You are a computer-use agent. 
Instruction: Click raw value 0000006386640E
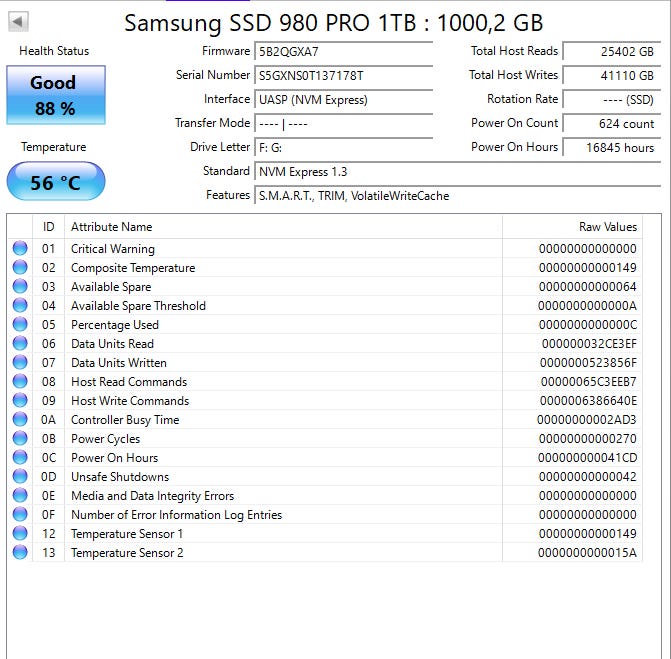[588, 401]
